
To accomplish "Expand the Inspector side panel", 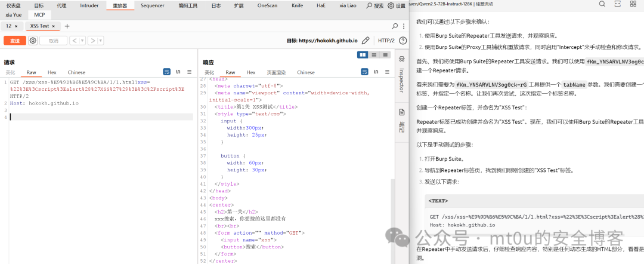I will pos(402,75).
